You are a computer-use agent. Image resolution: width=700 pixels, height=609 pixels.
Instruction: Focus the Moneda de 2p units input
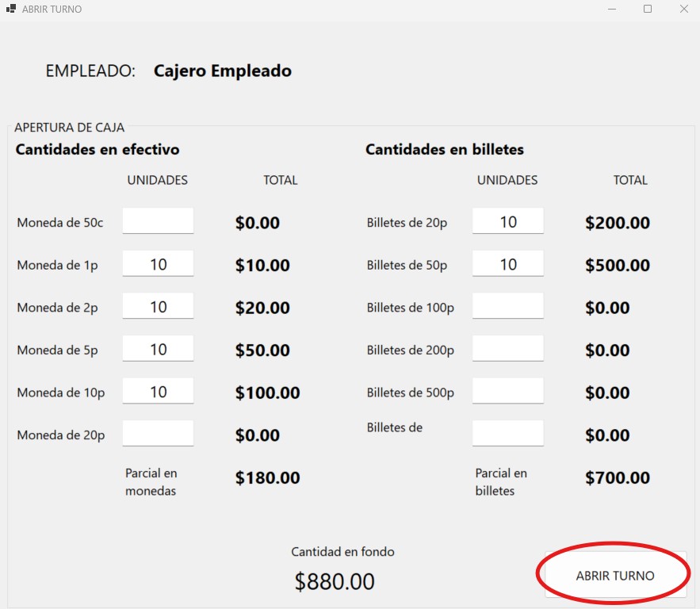click(158, 306)
